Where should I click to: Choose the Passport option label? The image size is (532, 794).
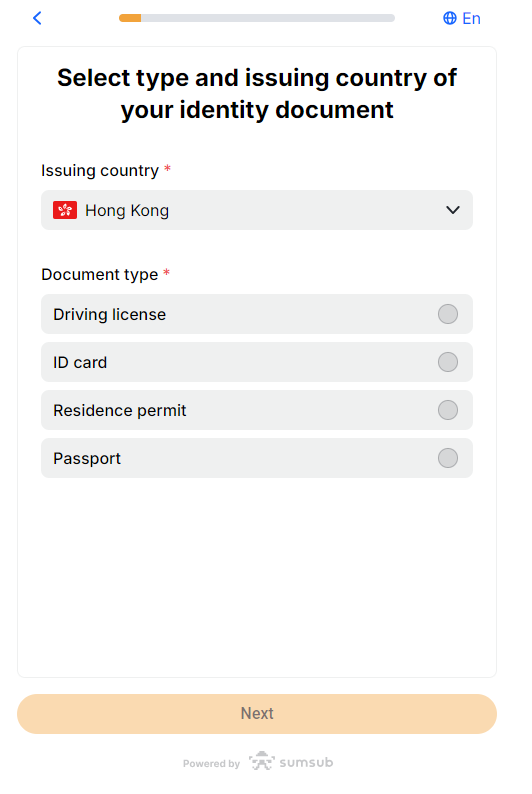87,459
